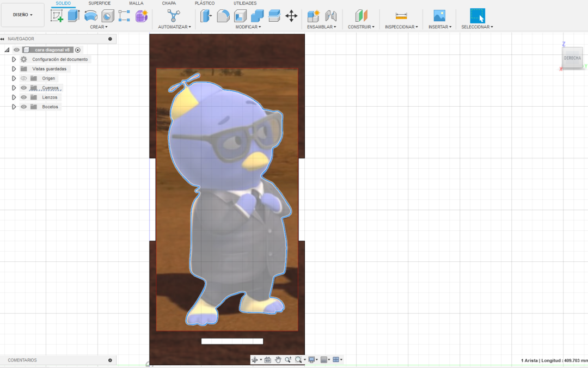This screenshot has width=588, height=368.
Task: Select the Zoom plus-minus magnifier icon
Action: [x=288, y=360]
